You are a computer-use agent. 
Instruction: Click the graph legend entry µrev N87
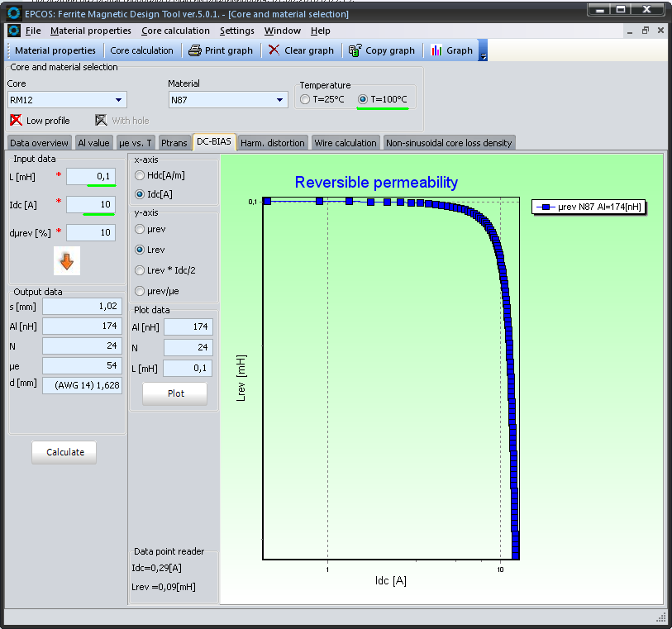589,207
